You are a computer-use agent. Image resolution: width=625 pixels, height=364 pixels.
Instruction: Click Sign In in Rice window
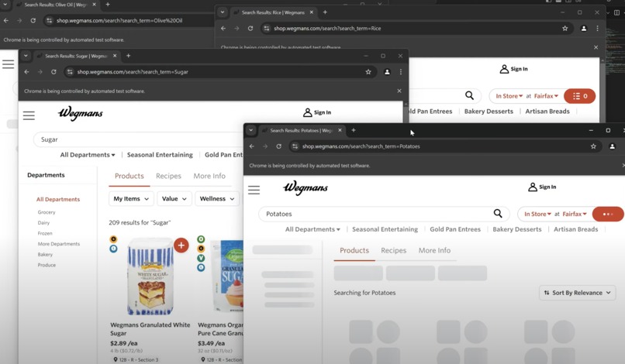514,69
